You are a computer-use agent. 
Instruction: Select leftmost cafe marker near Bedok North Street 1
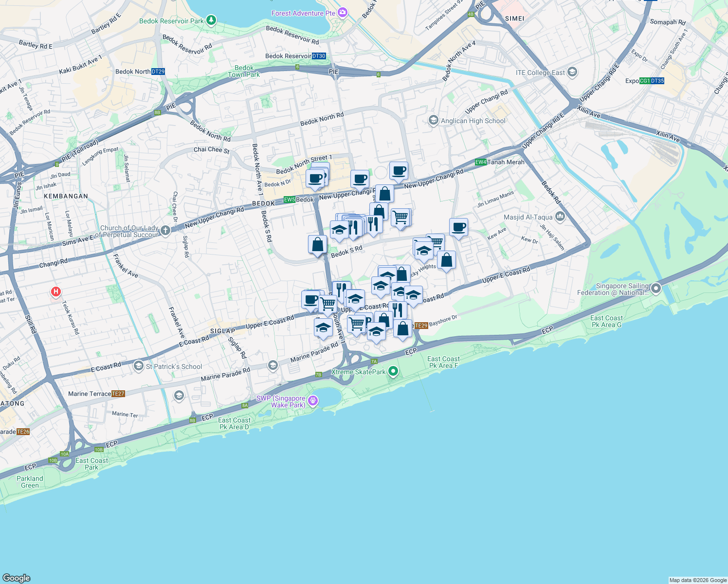[x=315, y=179]
